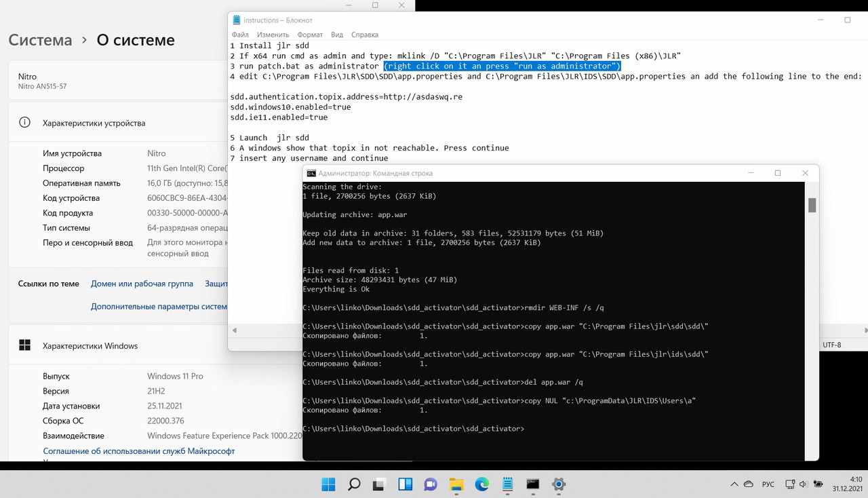Switch to Notepad via taskbar icon
Image resolution: width=868 pixels, height=498 pixels.
507,484
